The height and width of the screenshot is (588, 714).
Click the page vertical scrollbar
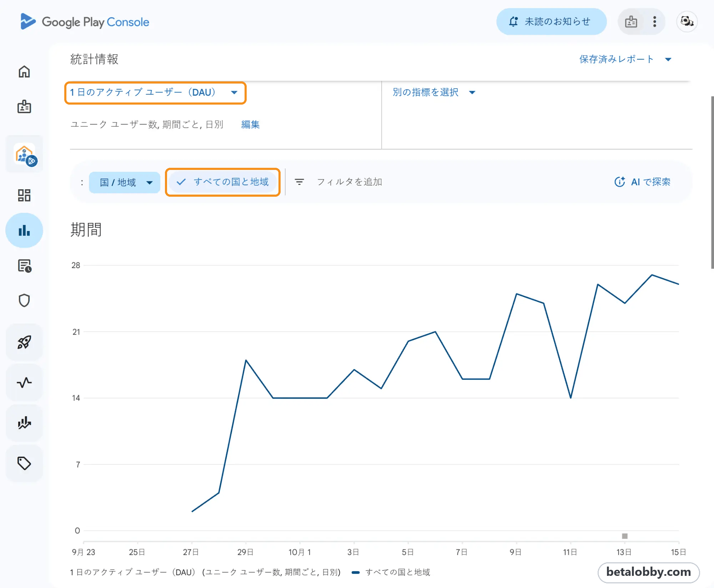(712, 182)
